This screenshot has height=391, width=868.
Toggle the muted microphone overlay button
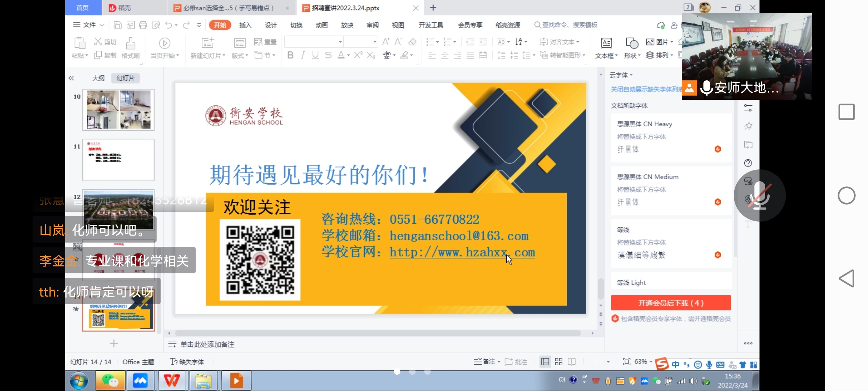tap(759, 195)
